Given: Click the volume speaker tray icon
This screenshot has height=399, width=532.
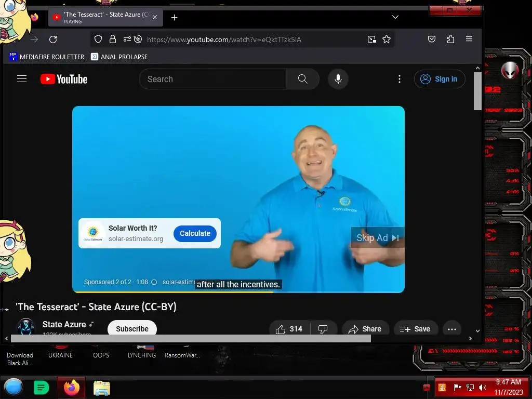Looking at the screenshot, I should point(482,388).
